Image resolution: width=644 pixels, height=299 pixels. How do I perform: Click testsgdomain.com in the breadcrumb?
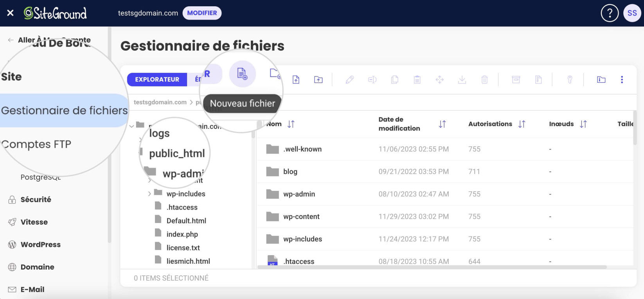(x=160, y=102)
